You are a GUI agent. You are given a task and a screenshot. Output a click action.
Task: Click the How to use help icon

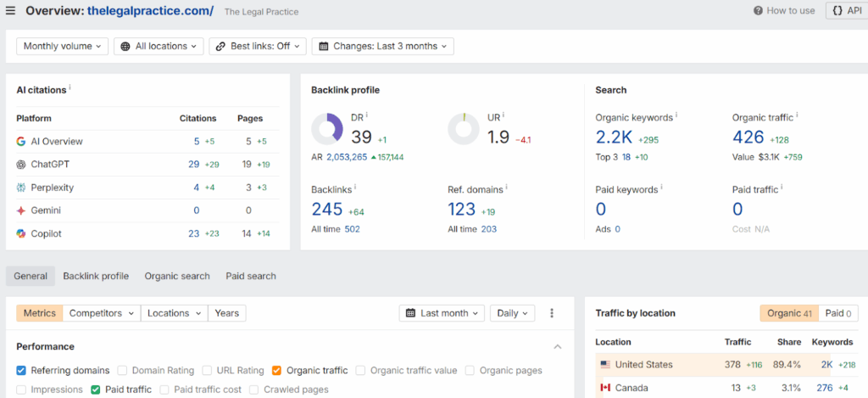759,10
